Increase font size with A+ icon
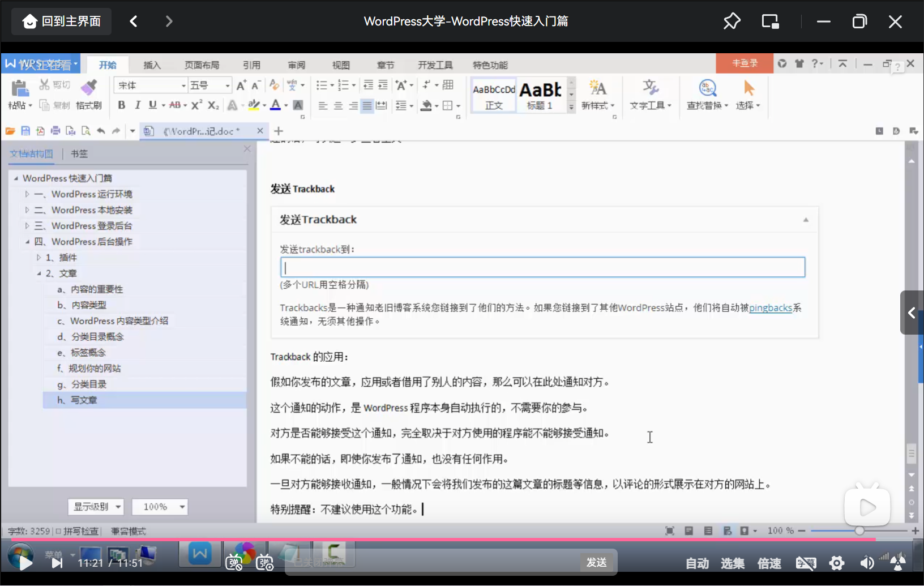924x586 pixels. [x=241, y=85]
